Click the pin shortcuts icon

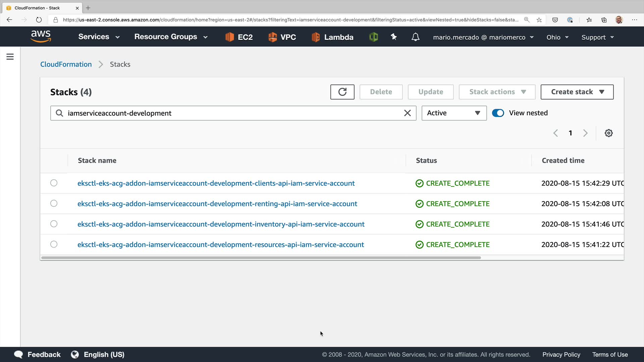(x=394, y=37)
